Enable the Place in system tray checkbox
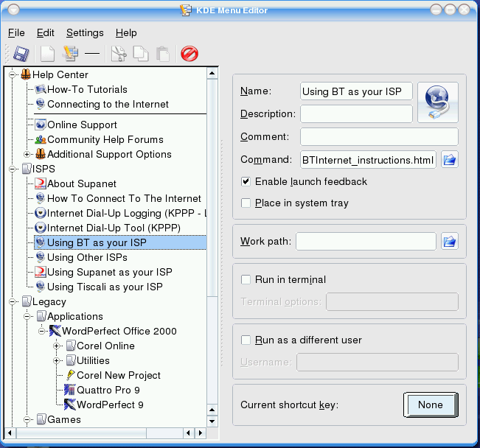Viewport: 480px width, 448px height. pos(246,203)
